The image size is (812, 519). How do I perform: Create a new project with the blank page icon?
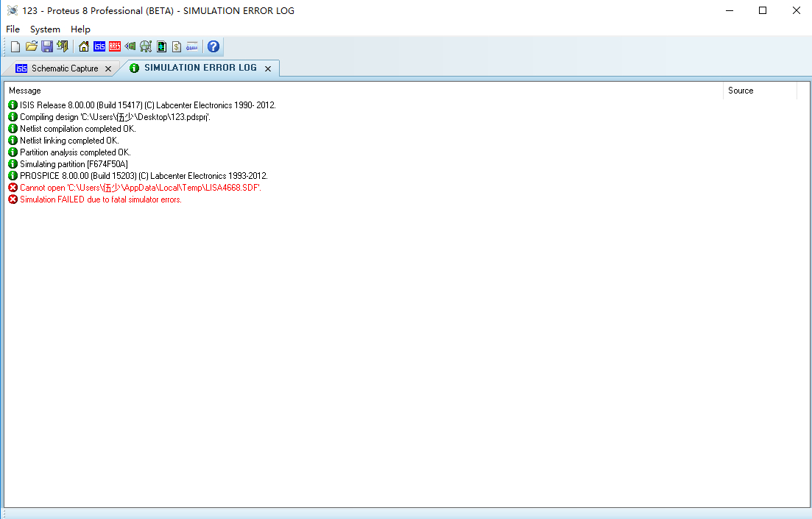pos(15,46)
